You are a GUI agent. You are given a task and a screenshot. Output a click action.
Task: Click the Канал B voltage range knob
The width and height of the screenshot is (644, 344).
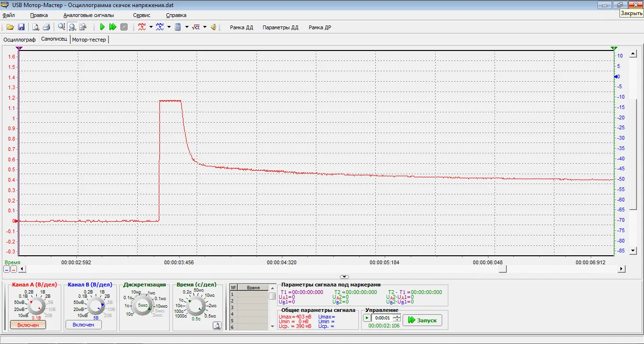pos(96,306)
